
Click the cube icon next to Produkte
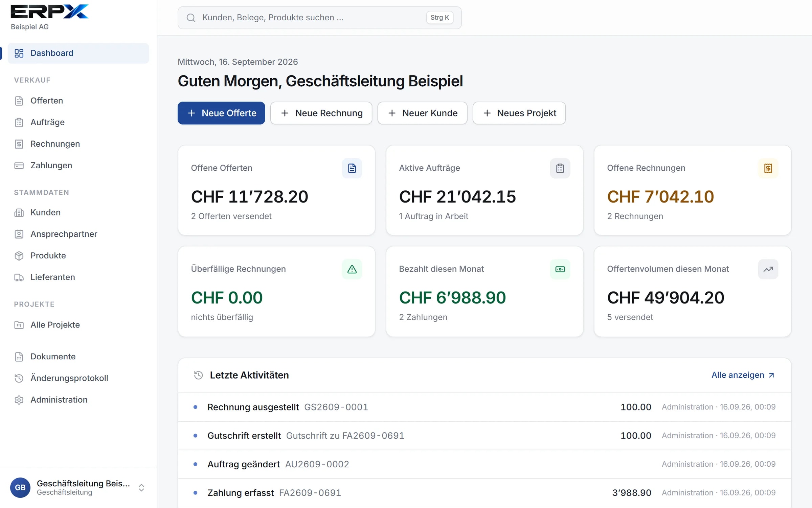tap(19, 256)
